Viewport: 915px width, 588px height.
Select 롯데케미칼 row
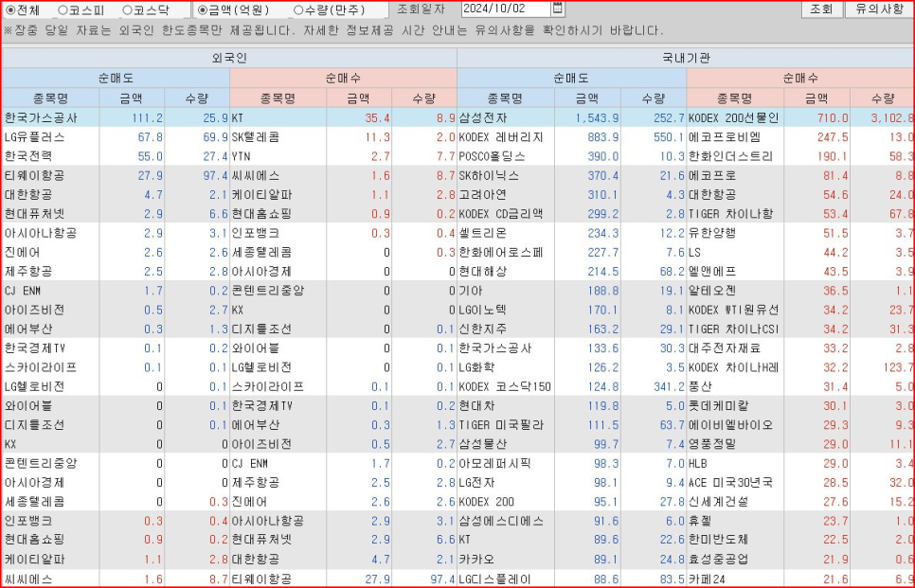(x=800, y=405)
